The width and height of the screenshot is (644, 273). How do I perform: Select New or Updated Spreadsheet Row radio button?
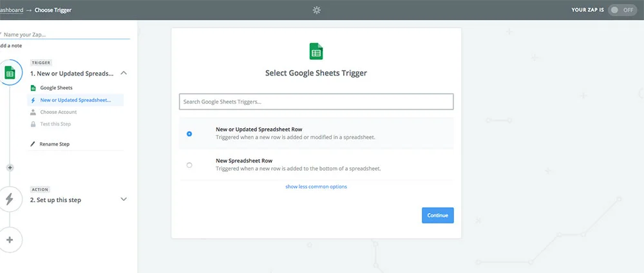189,134
